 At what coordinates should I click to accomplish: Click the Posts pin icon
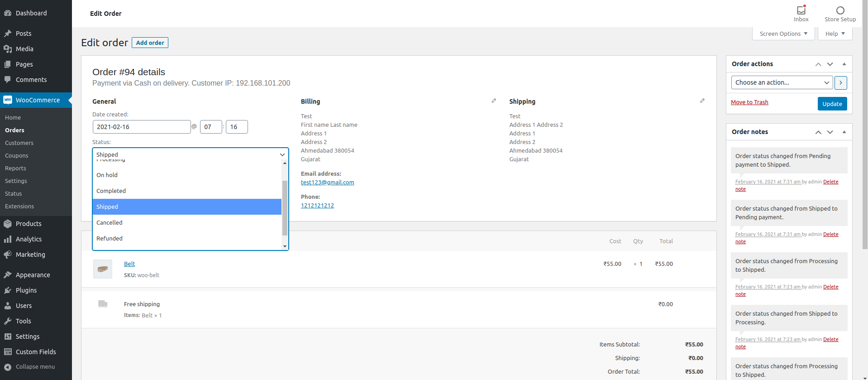[8, 34]
